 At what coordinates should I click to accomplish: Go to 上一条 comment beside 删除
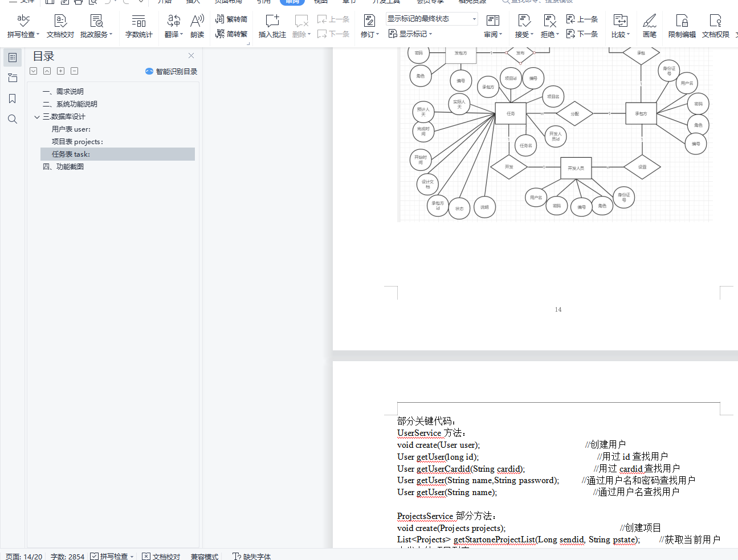333,19
